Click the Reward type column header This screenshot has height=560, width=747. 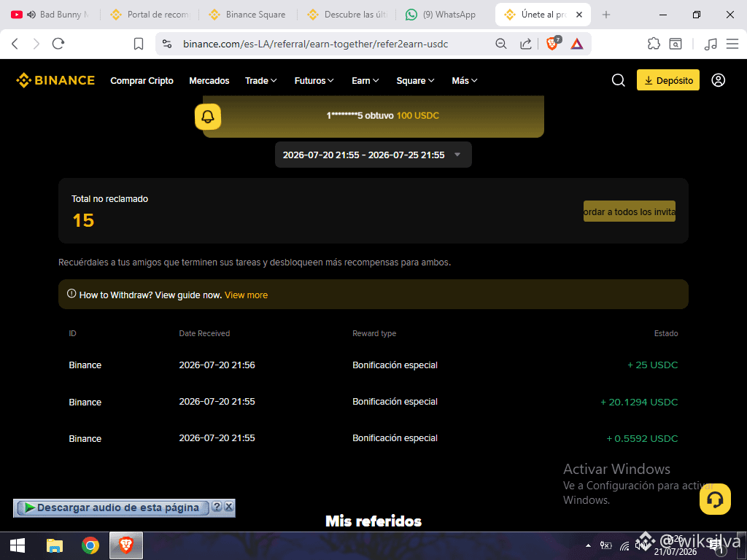point(374,333)
